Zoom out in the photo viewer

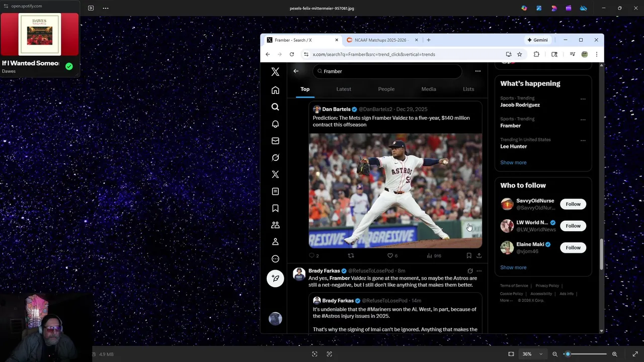[555, 354]
